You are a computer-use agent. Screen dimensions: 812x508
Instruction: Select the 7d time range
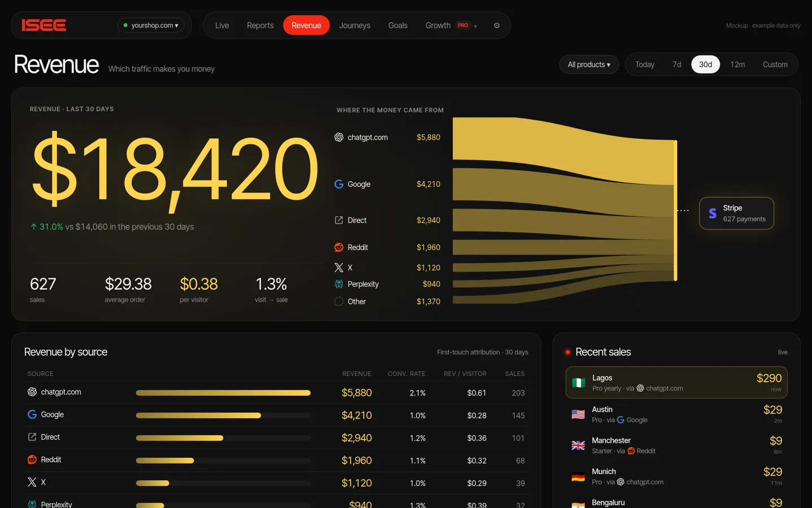click(677, 64)
